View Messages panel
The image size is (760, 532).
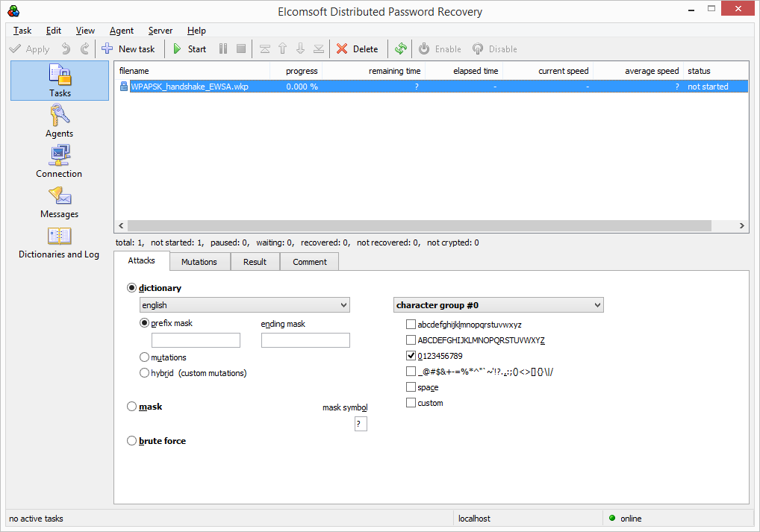point(59,202)
